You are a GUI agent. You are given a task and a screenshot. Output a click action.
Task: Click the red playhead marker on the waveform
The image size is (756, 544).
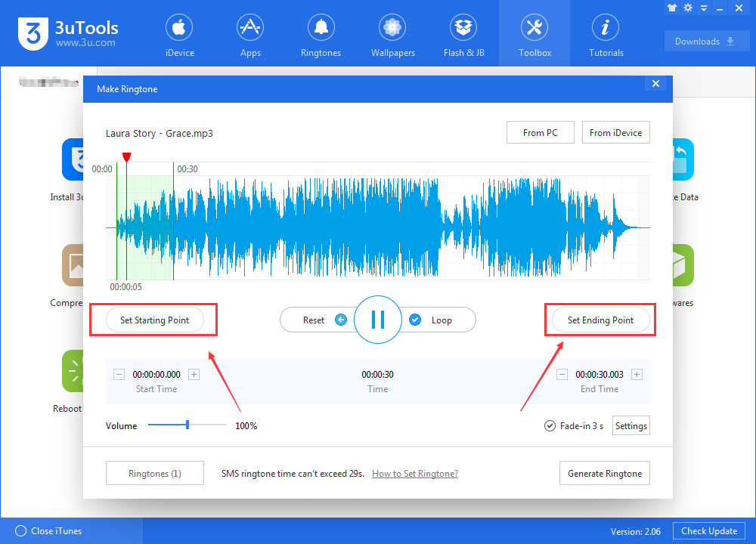pyautogui.click(x=126, y=157)
